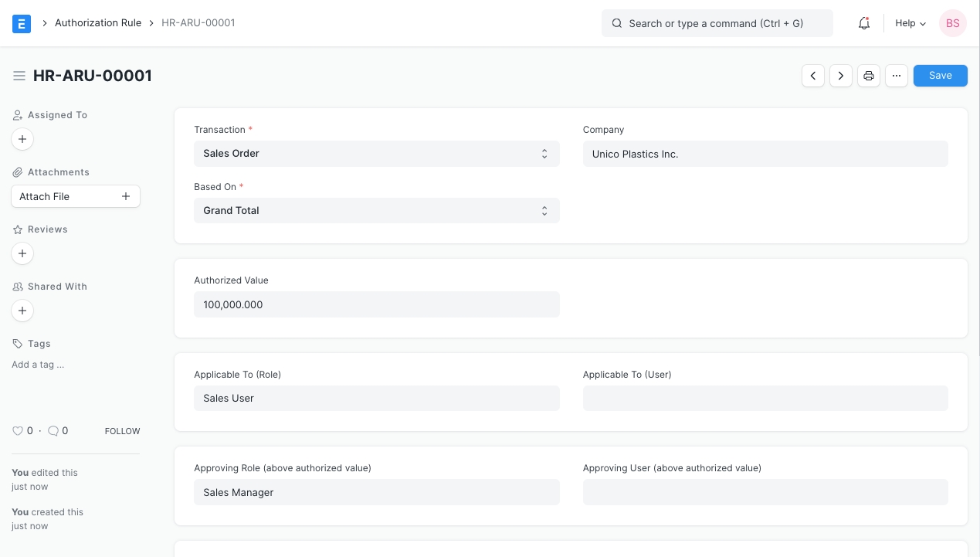Add an assignee with plus button
Viewport: 980px width, 557px height.
[x=22, y=139]
